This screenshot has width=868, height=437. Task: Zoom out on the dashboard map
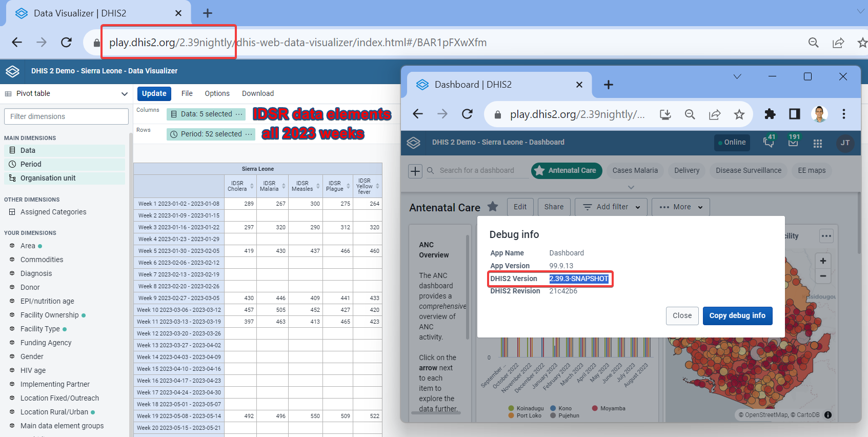click(x=823, y=276)
